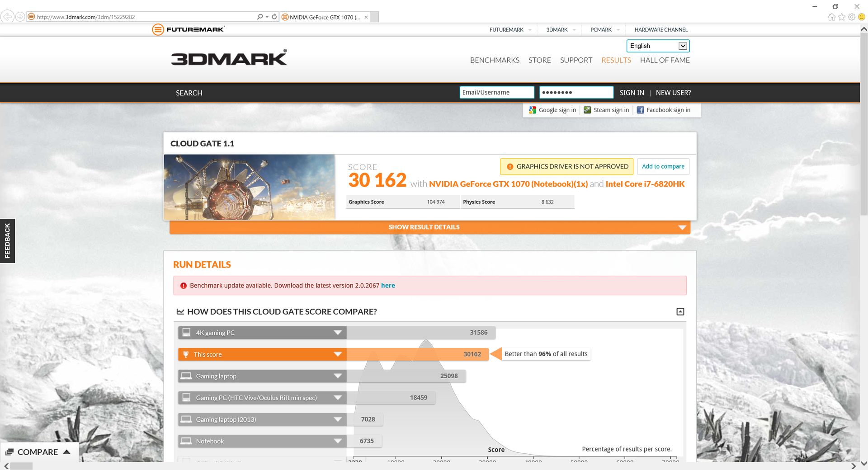Click the chart icon beside score compare heading
The height and width of the screenshot is (470, 868).
(180, 311)
